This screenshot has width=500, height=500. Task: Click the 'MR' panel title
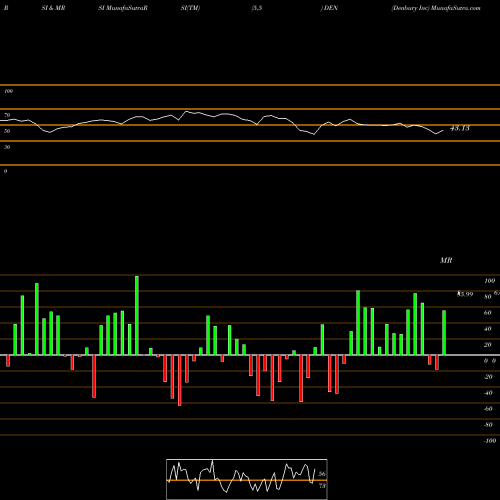[446, 260]
